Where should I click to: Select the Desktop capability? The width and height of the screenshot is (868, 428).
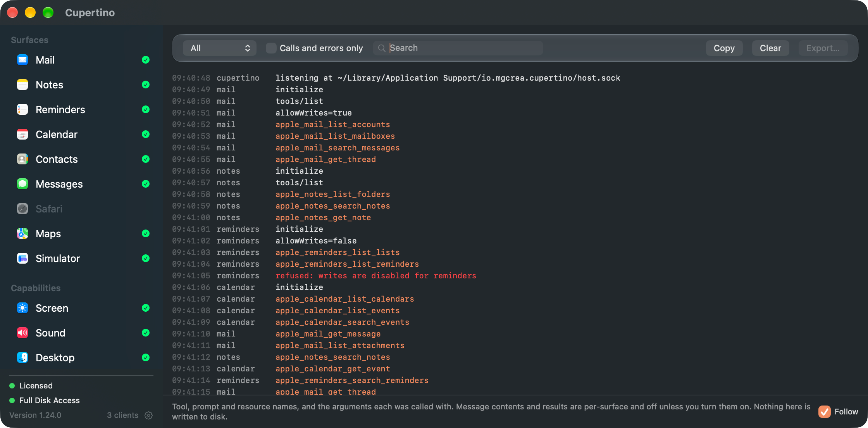point(81,357)
